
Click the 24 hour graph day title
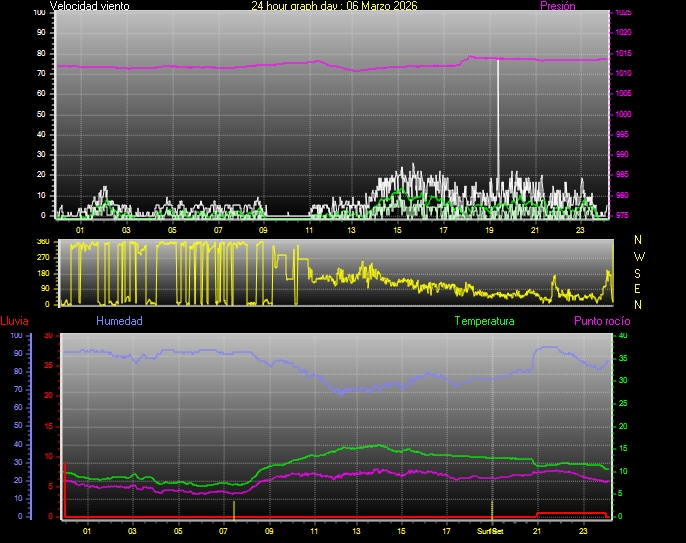[334, 6]
